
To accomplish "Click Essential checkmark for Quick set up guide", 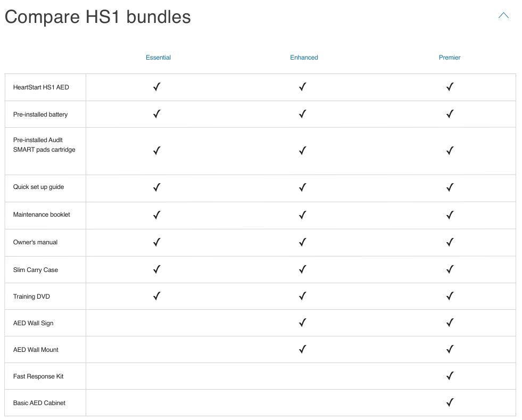I will coord(157,187).
